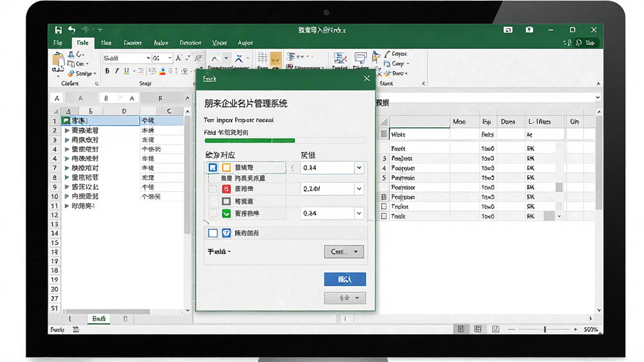Open the Deratior ribbon tab
The width and height of the screenshot is (644, 362).
[x=190, y=43]
